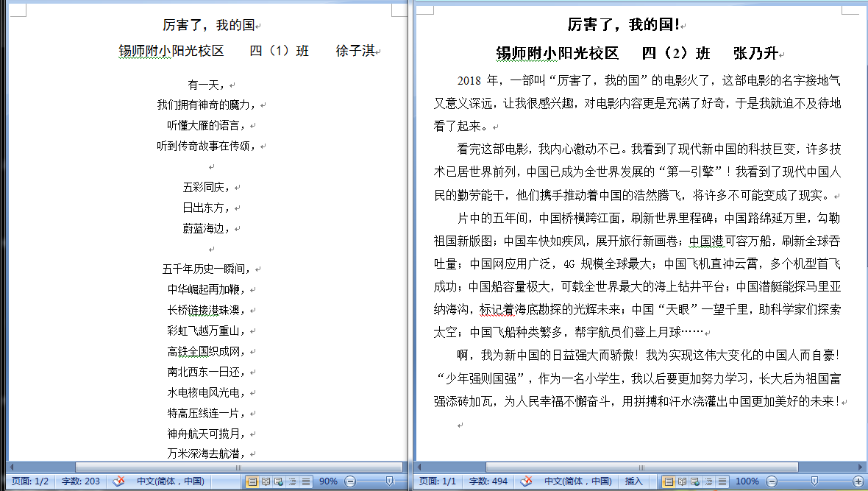
Task: Click poem line 高铁全国织成网，
Action: 207,351
